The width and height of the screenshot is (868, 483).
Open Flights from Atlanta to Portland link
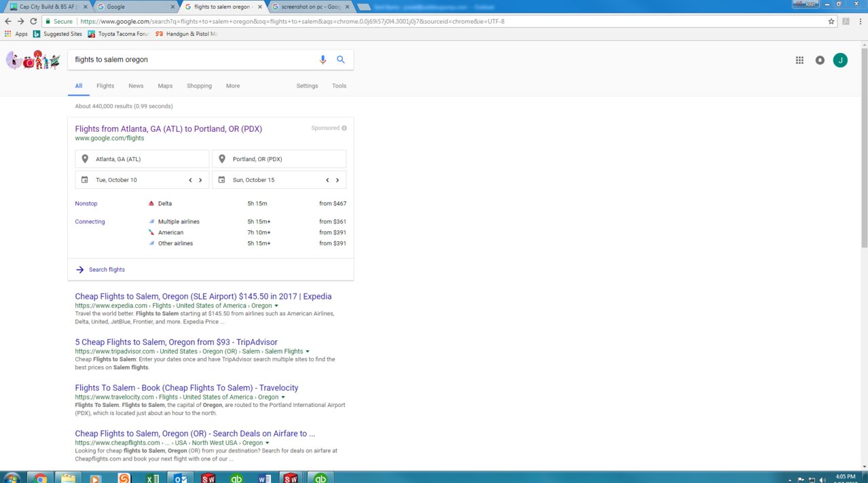click(168, 129)
